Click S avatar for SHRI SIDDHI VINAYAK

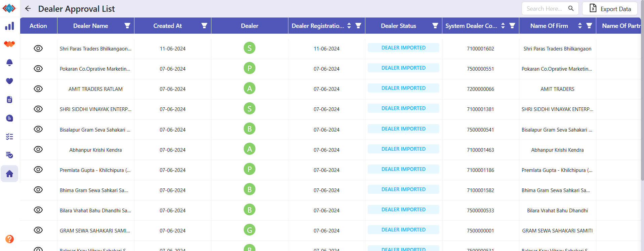pyautogui.click(x=249, y=108)
